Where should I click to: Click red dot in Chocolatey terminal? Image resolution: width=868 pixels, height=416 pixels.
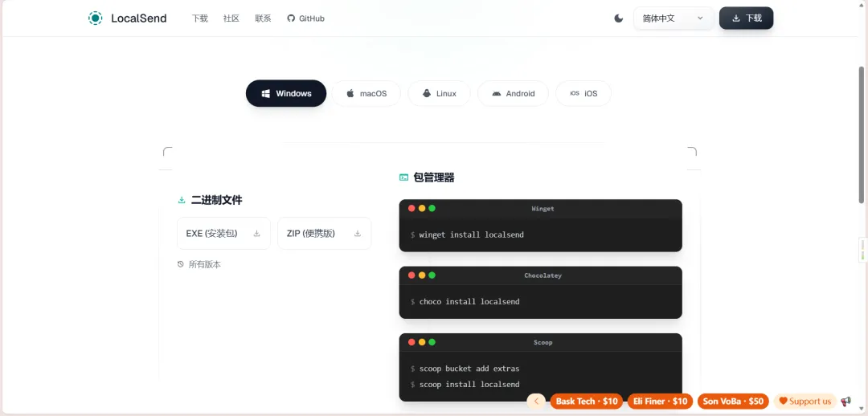[411, 275]
